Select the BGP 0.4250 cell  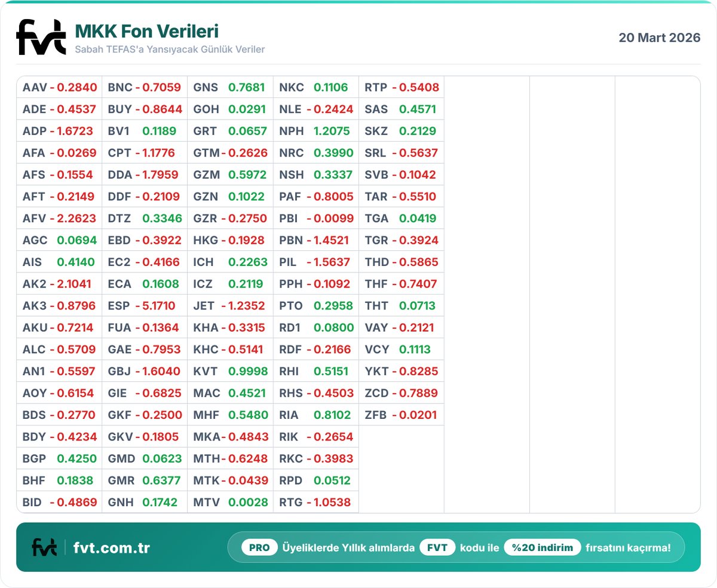click(x=60, y=458)
